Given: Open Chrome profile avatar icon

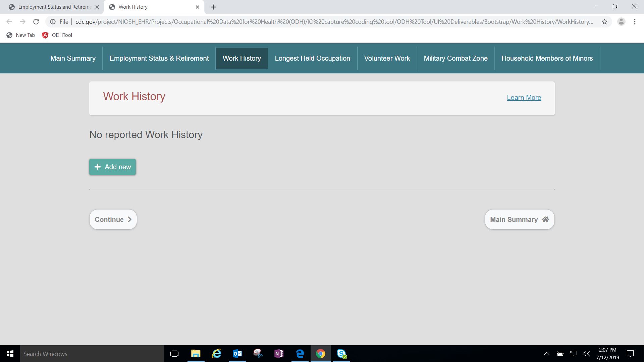Looking at the screenshot, I should [x=621, y=22].
